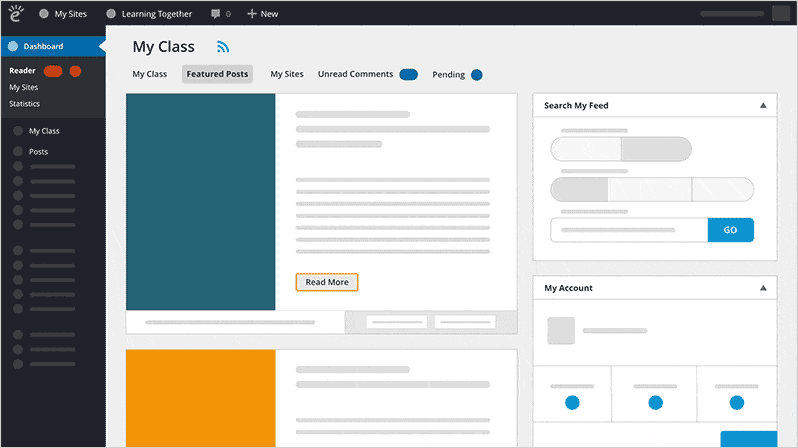
Task: Click the My Account avatar image
Action: click(x=561, y=330)
